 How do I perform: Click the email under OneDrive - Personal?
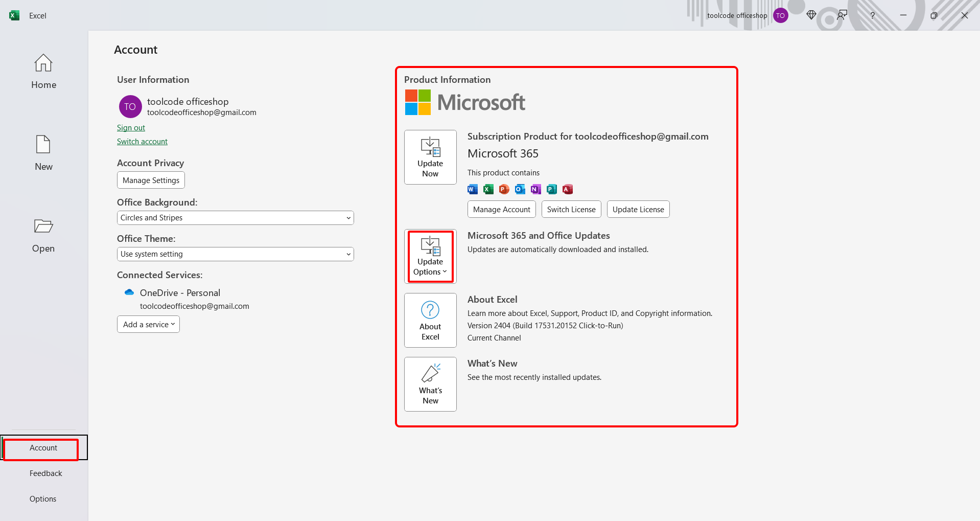[x=195, y=306]
